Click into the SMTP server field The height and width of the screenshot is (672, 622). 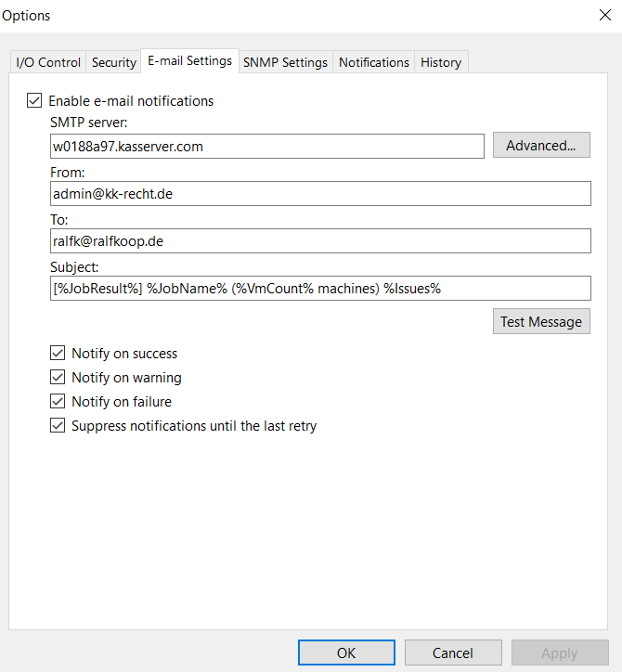[x=266, y=147]
